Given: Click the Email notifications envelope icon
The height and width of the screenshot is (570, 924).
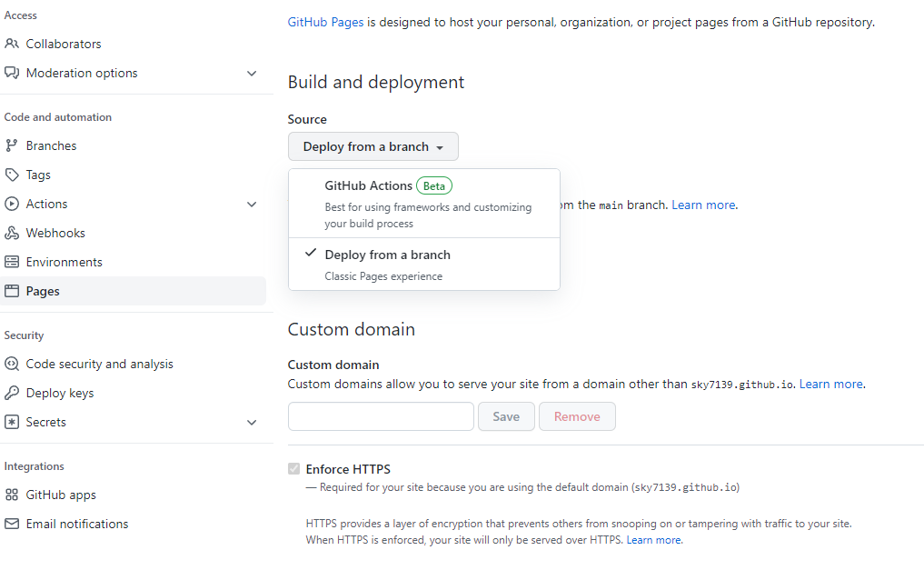Looking at the screenshot, I should tap(12, 524).
